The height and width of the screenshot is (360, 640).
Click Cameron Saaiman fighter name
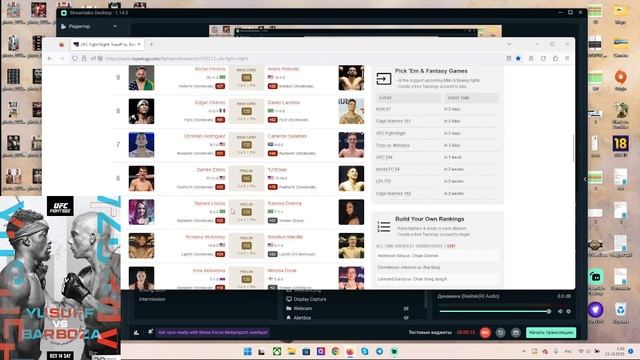coord(287,136)
